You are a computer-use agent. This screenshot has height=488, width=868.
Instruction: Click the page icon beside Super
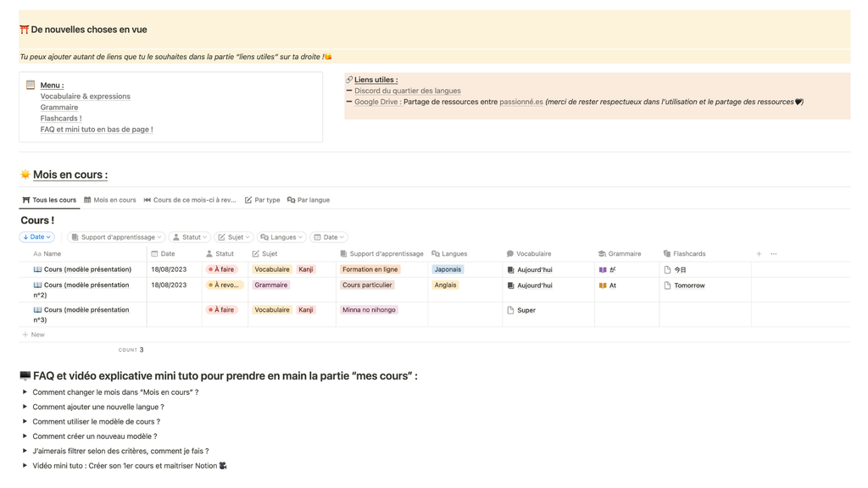point(510,310)
